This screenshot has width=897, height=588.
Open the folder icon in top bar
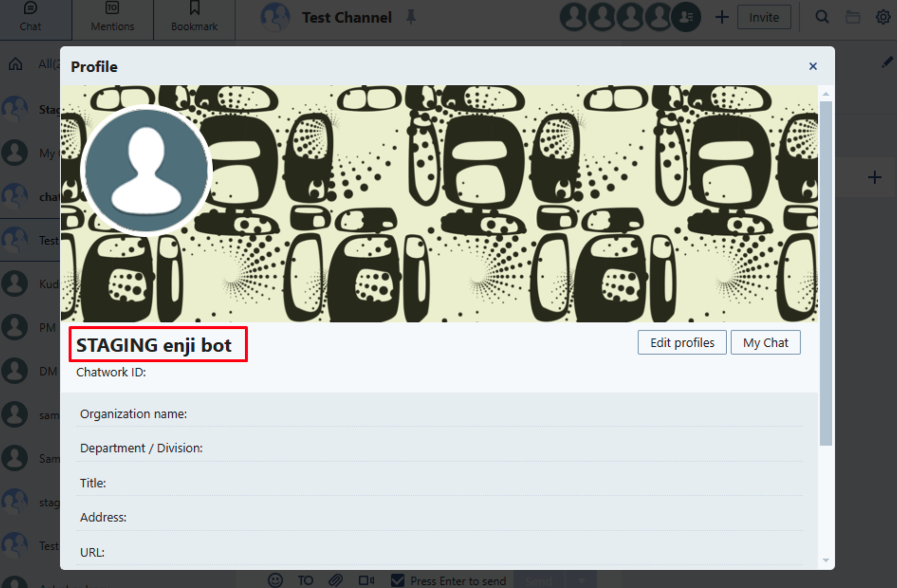click(853, 17)
